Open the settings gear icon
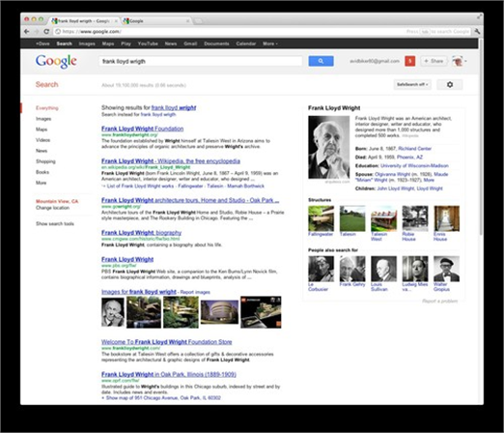504x433 pixels. point(450,84)
